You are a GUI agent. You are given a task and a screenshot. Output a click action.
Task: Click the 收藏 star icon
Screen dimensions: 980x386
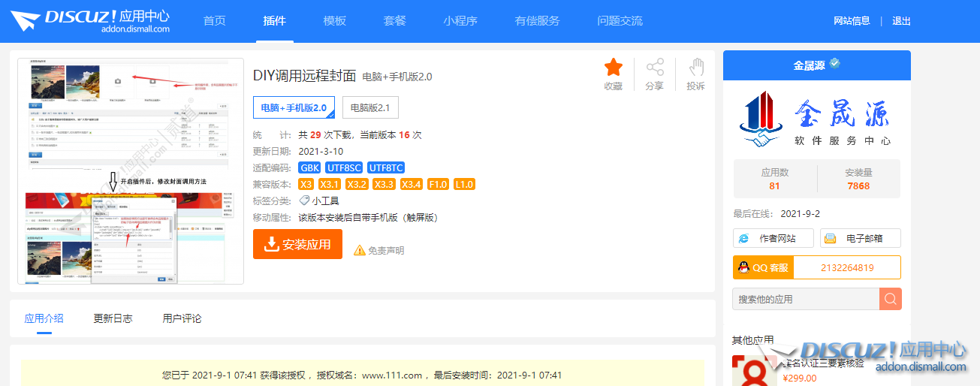pyautogui.click(x=614, y=68)
